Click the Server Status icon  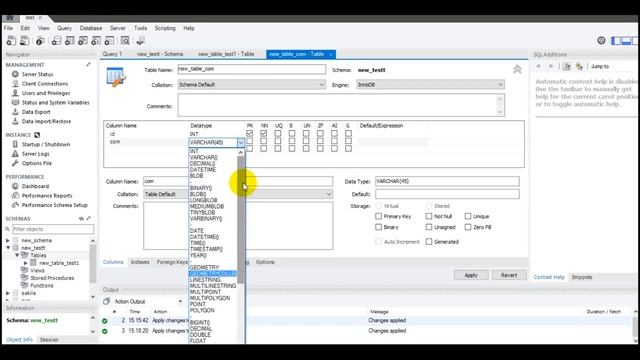point(15,74)
